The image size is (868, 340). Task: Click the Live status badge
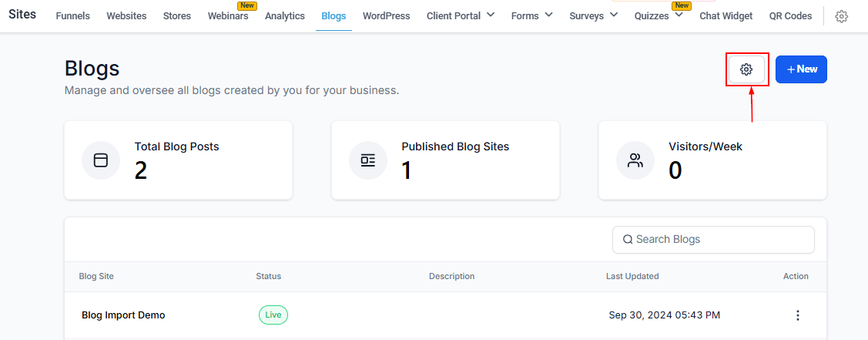point(273,315)
